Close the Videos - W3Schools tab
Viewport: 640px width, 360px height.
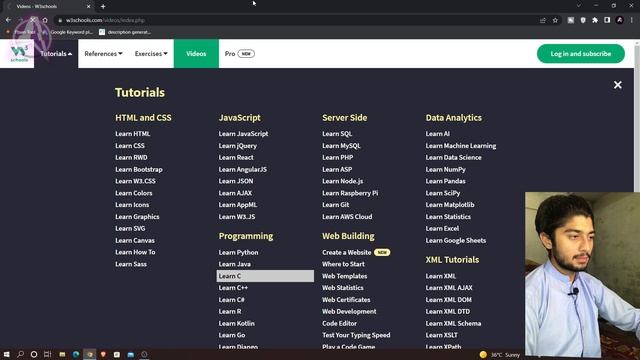89,7
